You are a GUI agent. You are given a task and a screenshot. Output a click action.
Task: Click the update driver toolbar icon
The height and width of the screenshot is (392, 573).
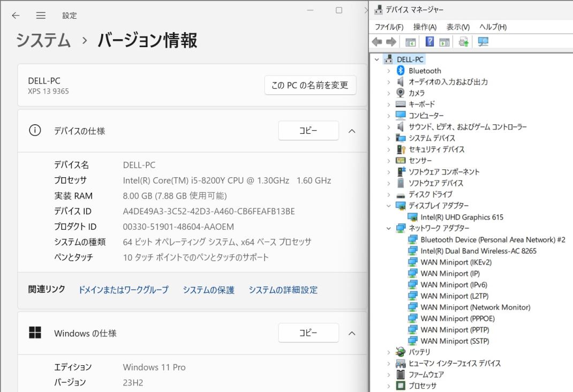tap(464, 42)
